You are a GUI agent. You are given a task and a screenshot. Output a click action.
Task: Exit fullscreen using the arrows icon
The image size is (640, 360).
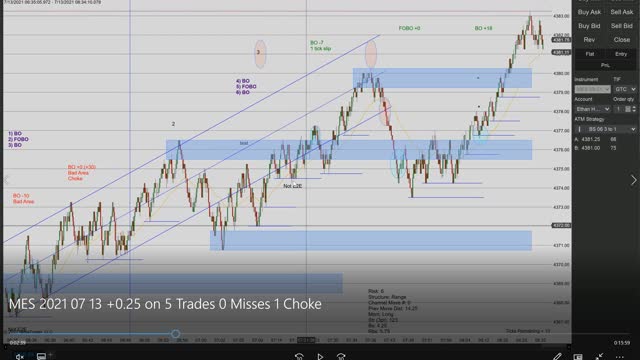point(599,357)
